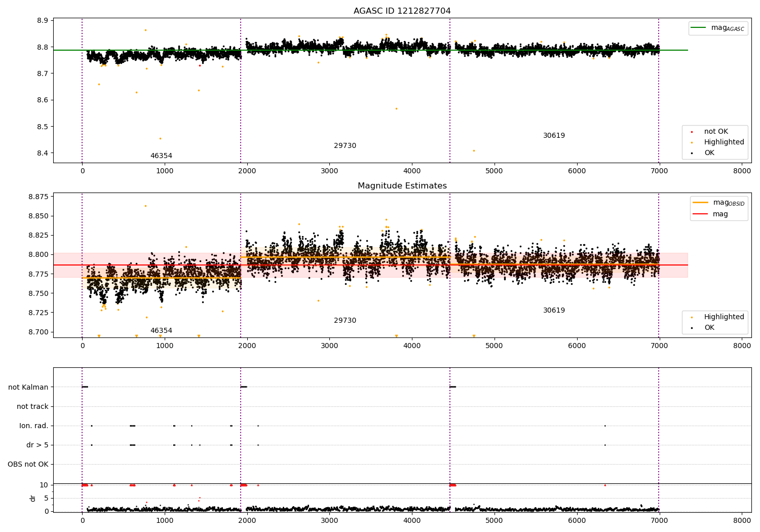760x532 pixels.
Task: Click the 'dr' axis label
Action: coord(33,498)
